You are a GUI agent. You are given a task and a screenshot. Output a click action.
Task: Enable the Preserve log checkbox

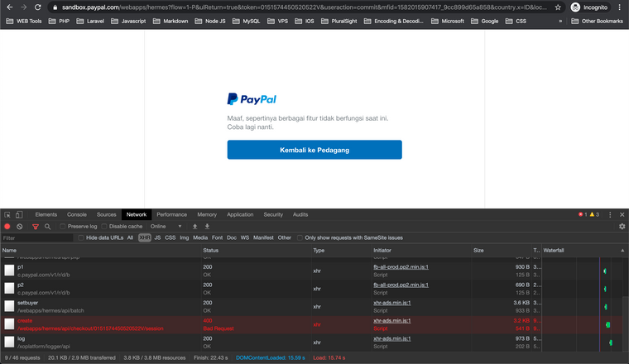(63, 227)
